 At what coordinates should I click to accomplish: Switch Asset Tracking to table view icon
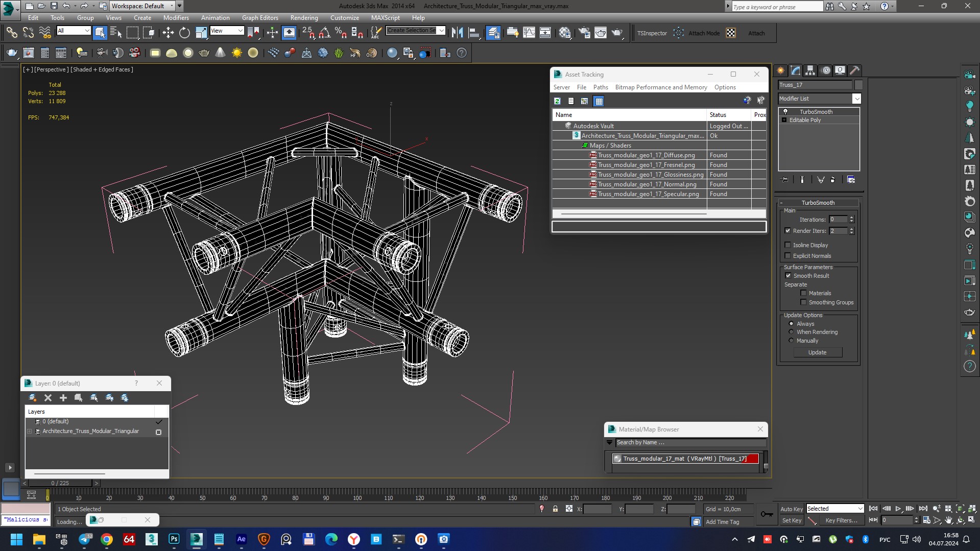click(599, 101)
